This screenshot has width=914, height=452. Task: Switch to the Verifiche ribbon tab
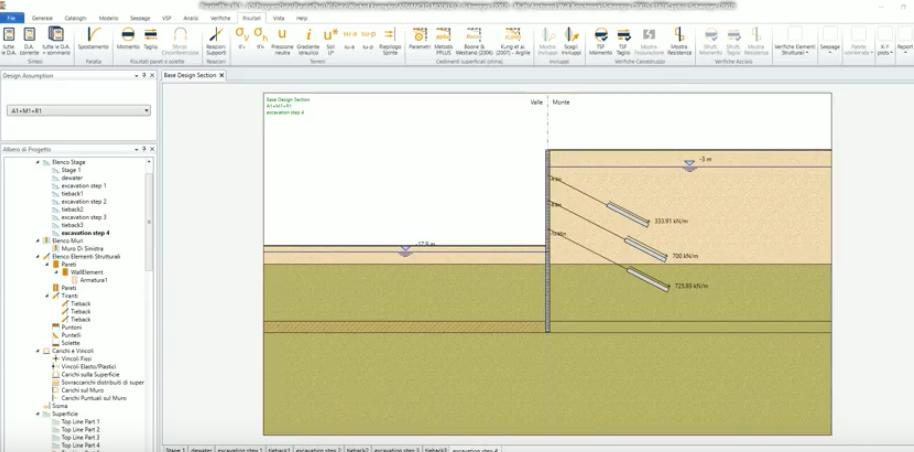(220, 18)
